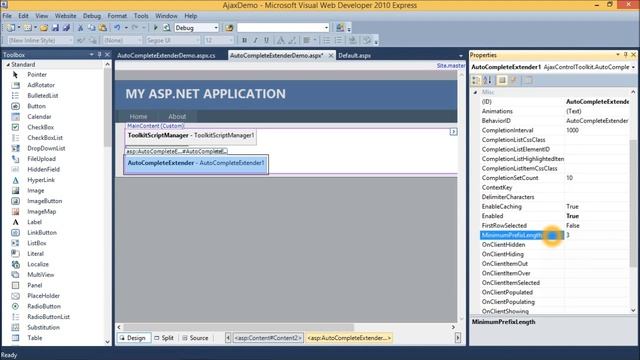Select the CompletionInterval property row

click(x=555, y=130)
